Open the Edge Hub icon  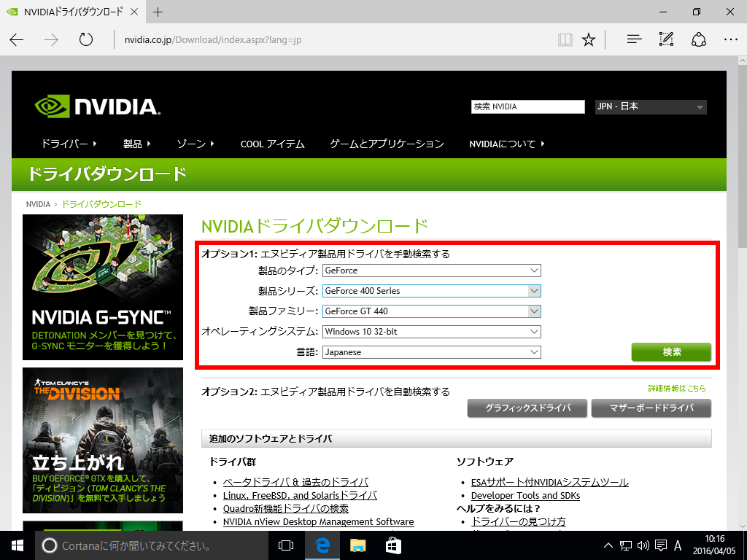point(634,39)
